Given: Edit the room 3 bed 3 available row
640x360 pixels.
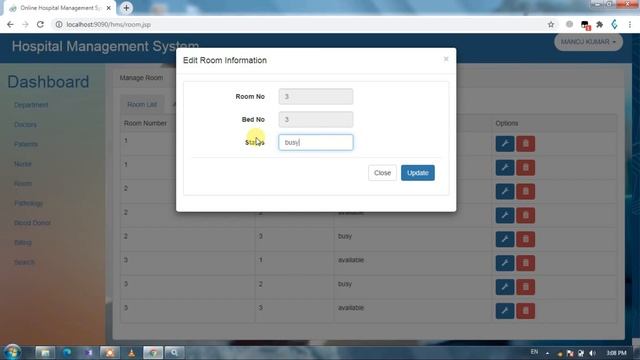Looking at the screenshot, I should coord(504,311).
